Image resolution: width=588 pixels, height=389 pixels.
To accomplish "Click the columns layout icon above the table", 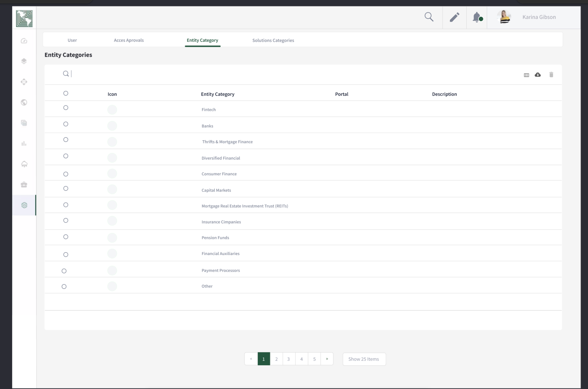I will [526, 75].
